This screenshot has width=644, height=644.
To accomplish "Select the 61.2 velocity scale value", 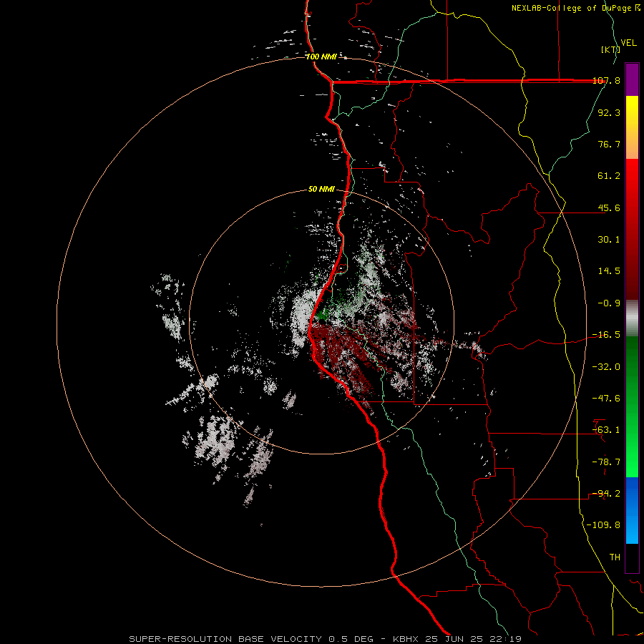I will [x=609, y=176].
